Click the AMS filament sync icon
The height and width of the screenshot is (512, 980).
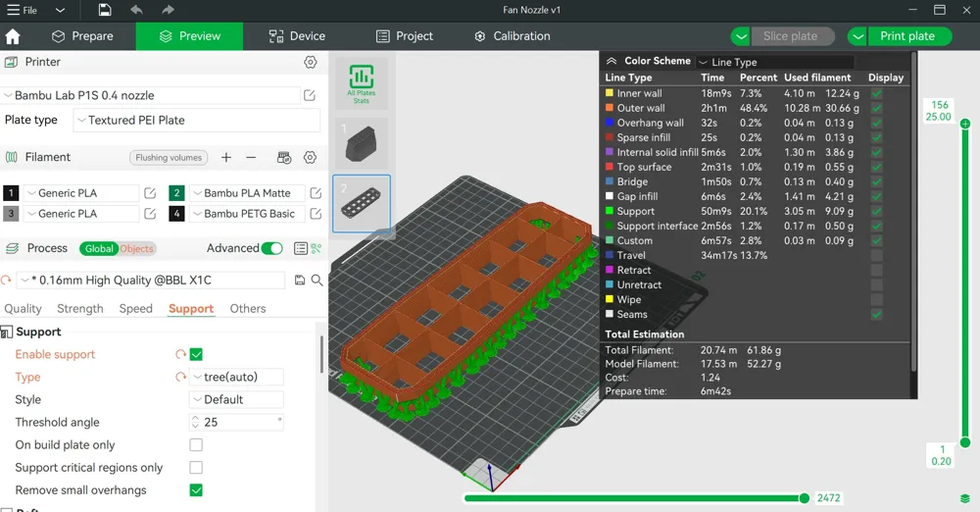click(x=284, y=158)
